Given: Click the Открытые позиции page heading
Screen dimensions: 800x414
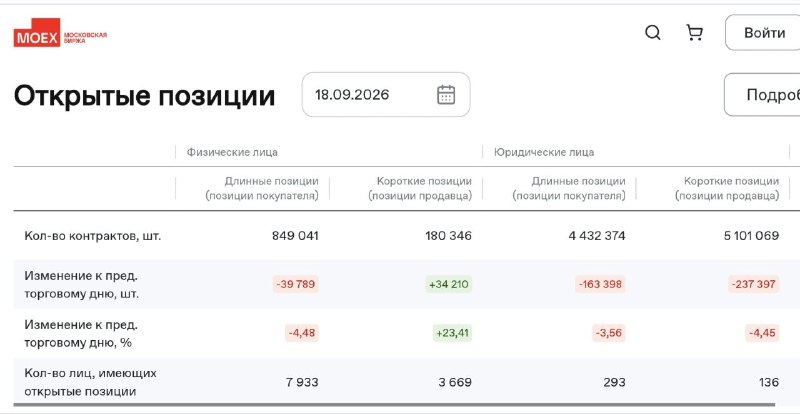Looking at the screenshot, I should [x=144, y=95].
